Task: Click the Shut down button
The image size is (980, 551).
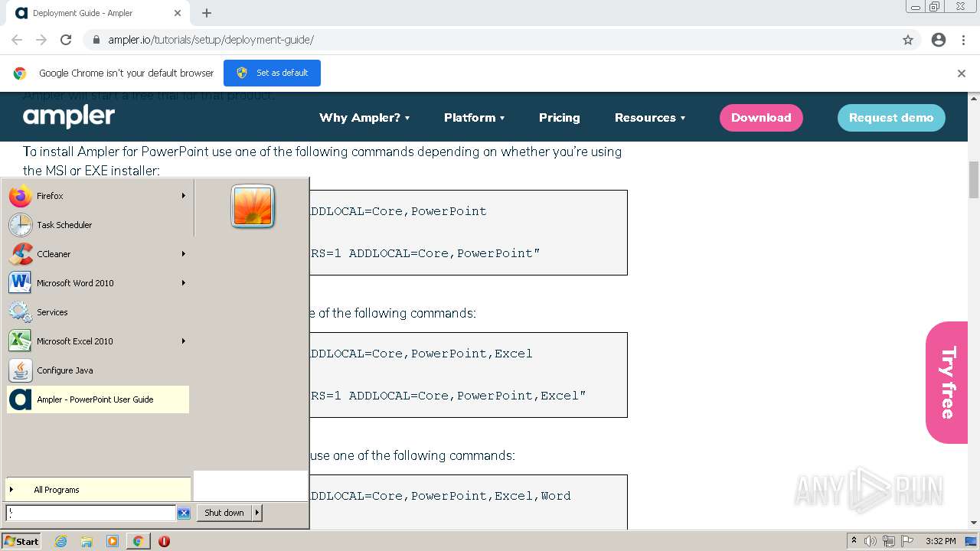Action: (224, 513)
